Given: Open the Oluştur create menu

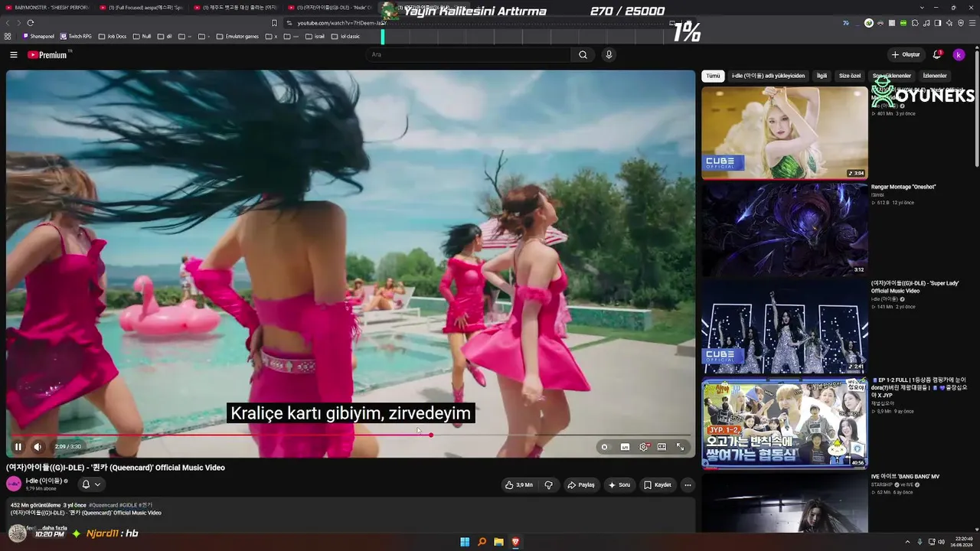Looking at the screenshot, I should [x=905, y=54].
